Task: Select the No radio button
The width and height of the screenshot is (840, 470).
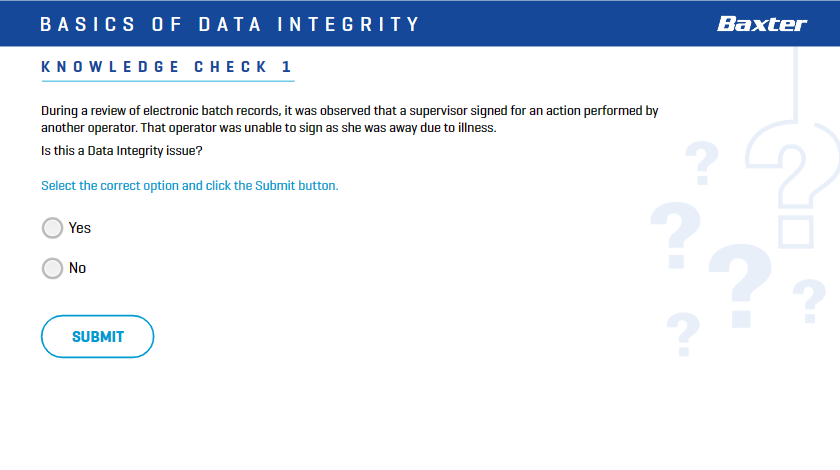Action: click(x=52, y=268)
